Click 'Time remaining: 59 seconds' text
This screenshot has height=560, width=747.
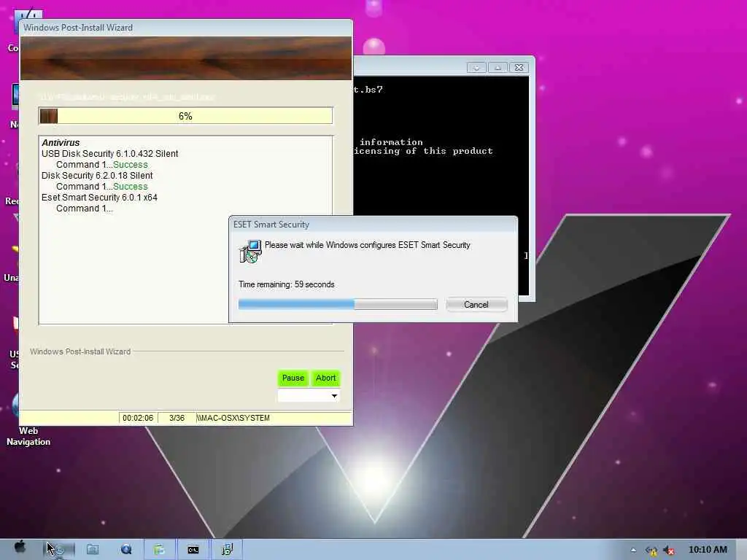point(286,284)
